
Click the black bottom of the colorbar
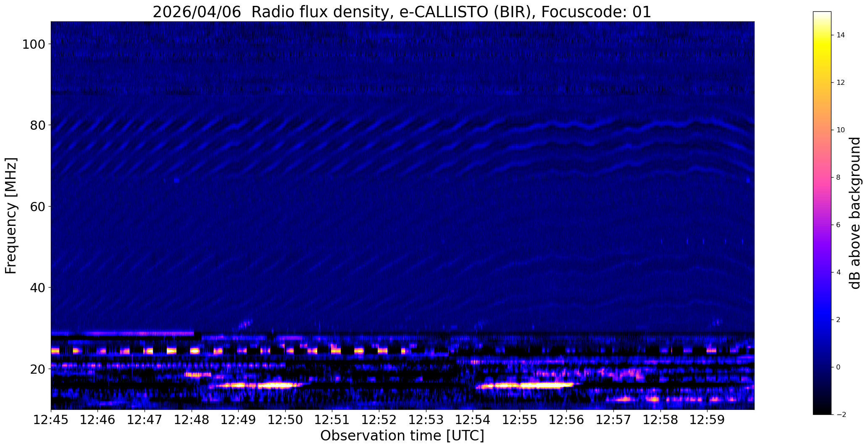click(822, 409)
